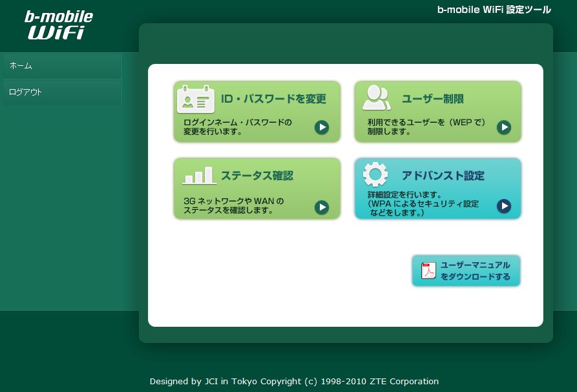Go to ホーム in the sidebar
Screen dimensions: 577x392
62,66
